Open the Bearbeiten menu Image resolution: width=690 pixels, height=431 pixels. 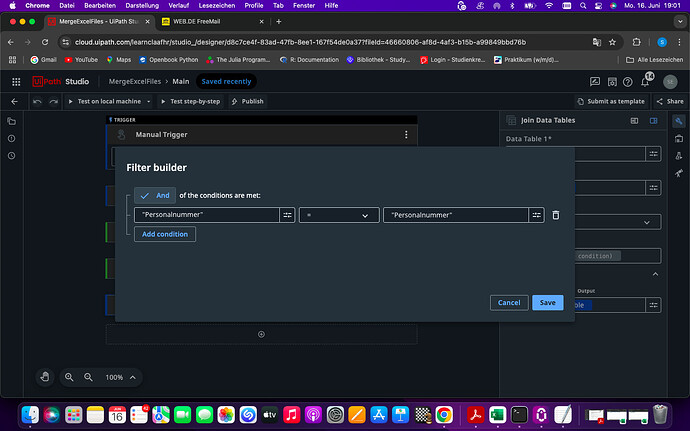pyautogui.click(x=100, y=6)
